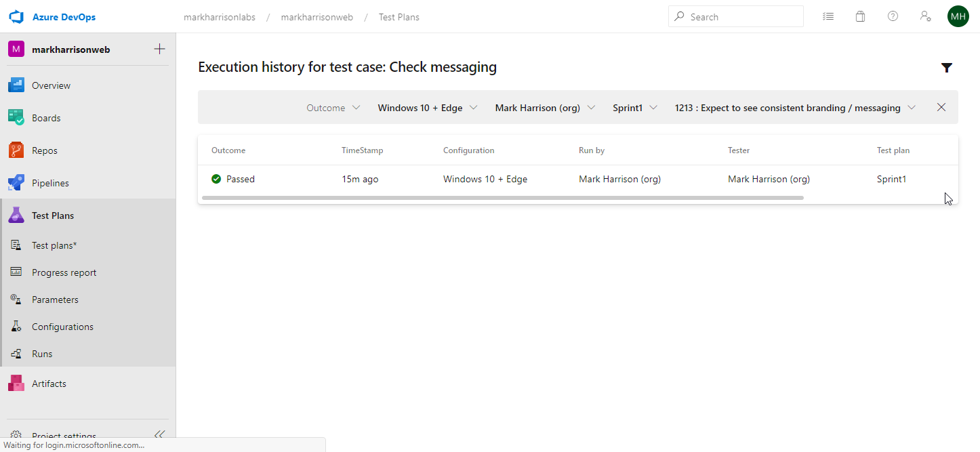The width and height of the screenshot is (980, 452).
Task: Open the Marketplace shopping bag icon
Action: click(x=860, y=17)
